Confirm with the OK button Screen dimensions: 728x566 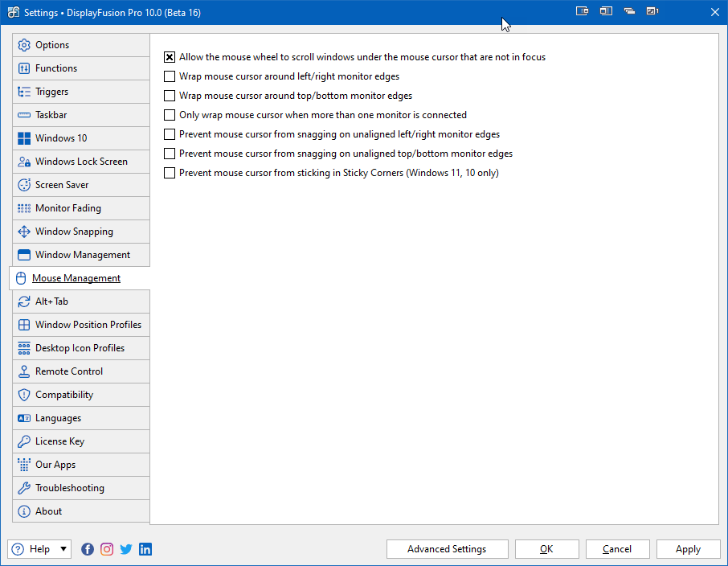(x=547, y=549)
